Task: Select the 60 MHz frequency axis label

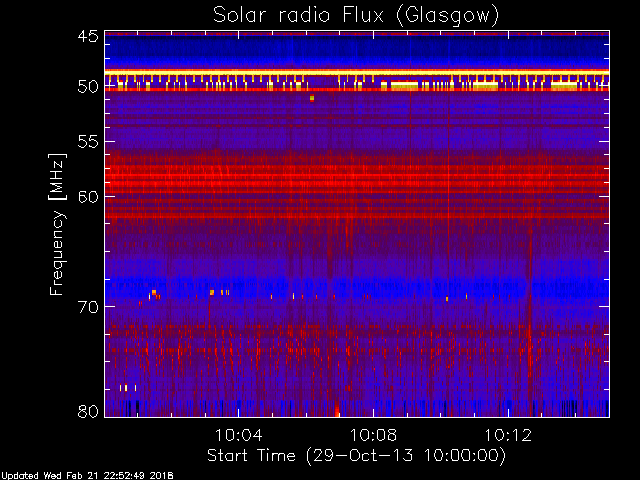Action: pyautogui.click(x=88, y=196)
